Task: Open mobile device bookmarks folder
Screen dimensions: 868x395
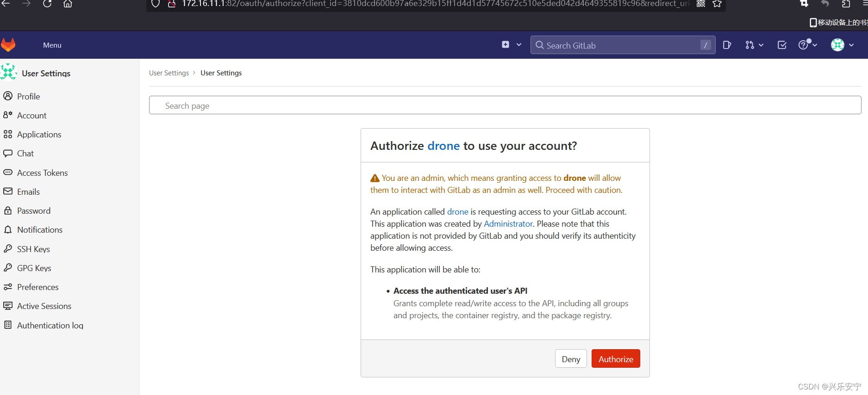Action: (838, 22)
